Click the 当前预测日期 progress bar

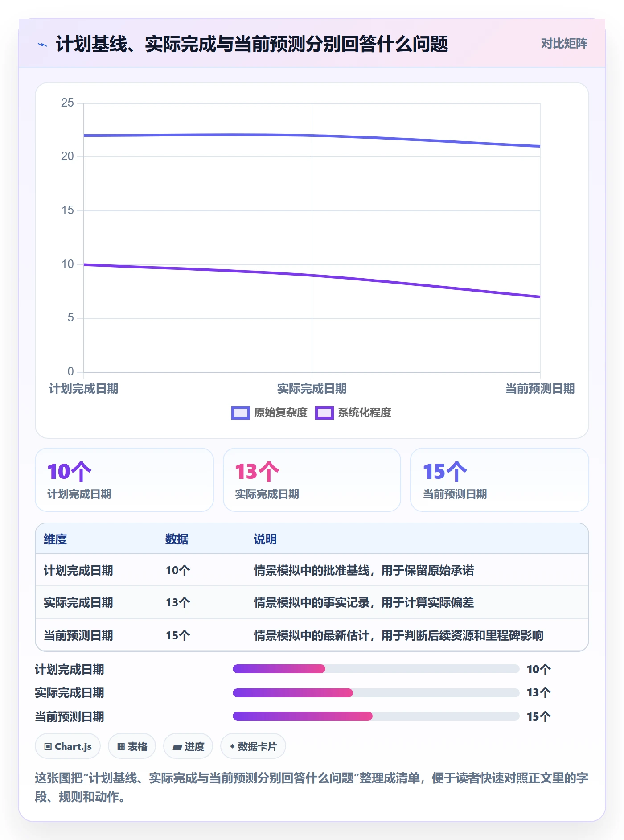(376, 716)
